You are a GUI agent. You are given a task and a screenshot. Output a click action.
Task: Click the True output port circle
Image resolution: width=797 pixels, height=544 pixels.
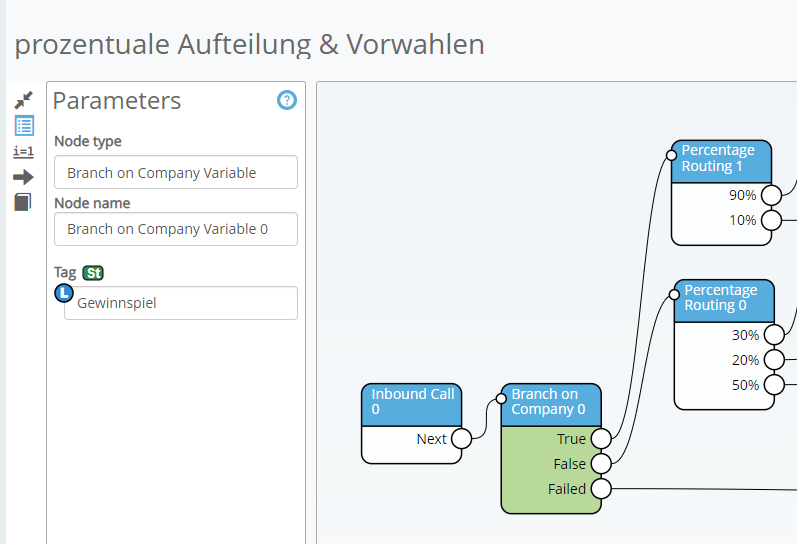coord(601,439)
